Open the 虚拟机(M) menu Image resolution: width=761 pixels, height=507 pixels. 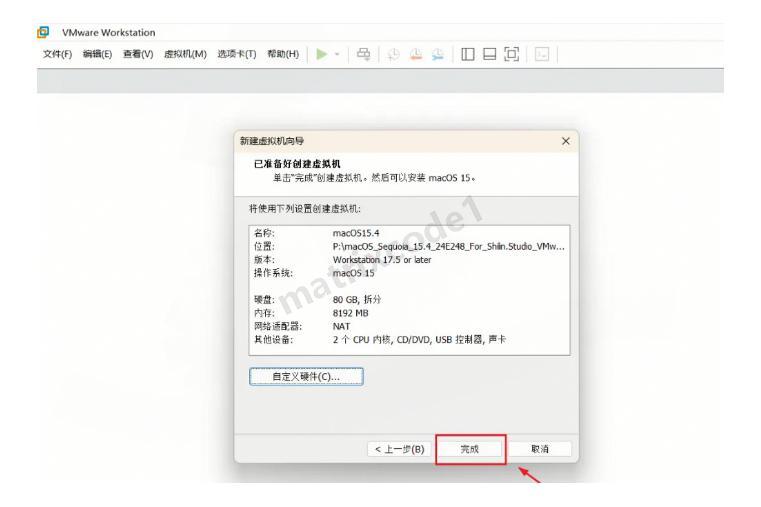click(185, 54)
